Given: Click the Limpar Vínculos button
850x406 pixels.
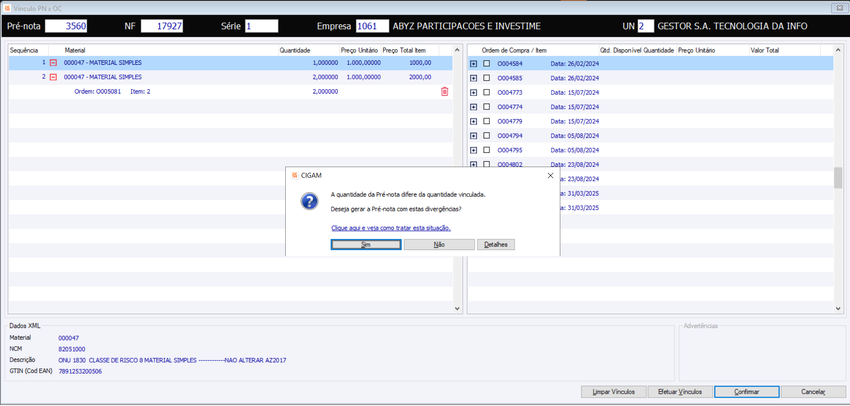Looking at the screenshot, I should click(615, 391).
